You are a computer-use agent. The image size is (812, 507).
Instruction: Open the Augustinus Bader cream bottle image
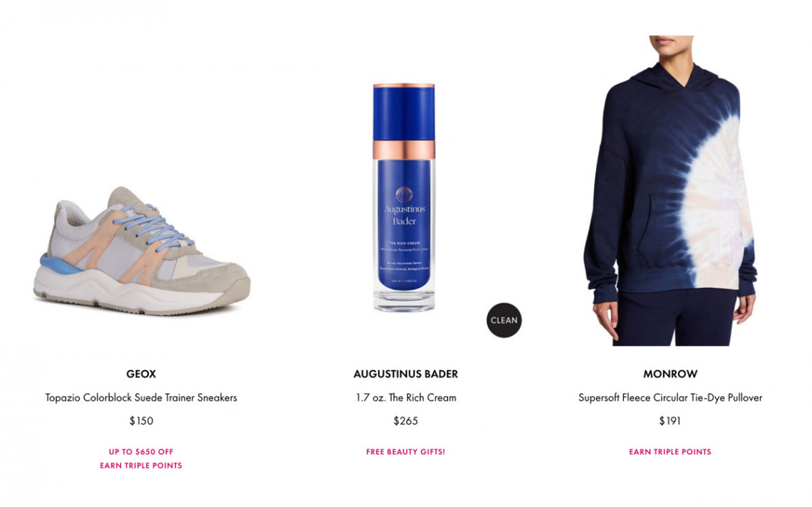coord(405,197)
